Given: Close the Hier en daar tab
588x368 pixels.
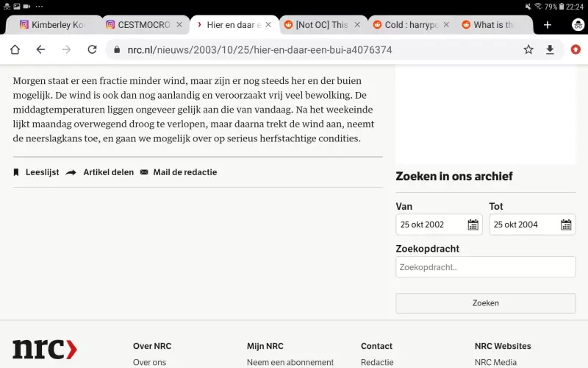Looking at the screenshot, I should [x=268, y=25].
